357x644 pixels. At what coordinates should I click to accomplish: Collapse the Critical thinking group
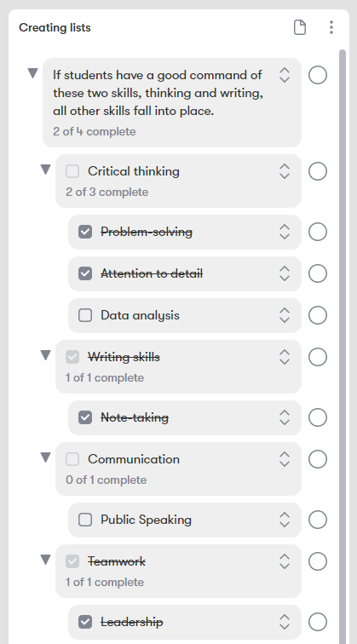(x=46, y=170)
